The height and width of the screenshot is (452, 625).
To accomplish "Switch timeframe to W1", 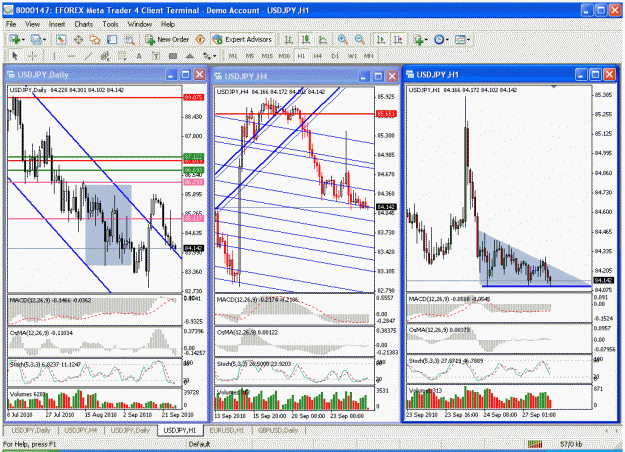I will pos(352,56).
